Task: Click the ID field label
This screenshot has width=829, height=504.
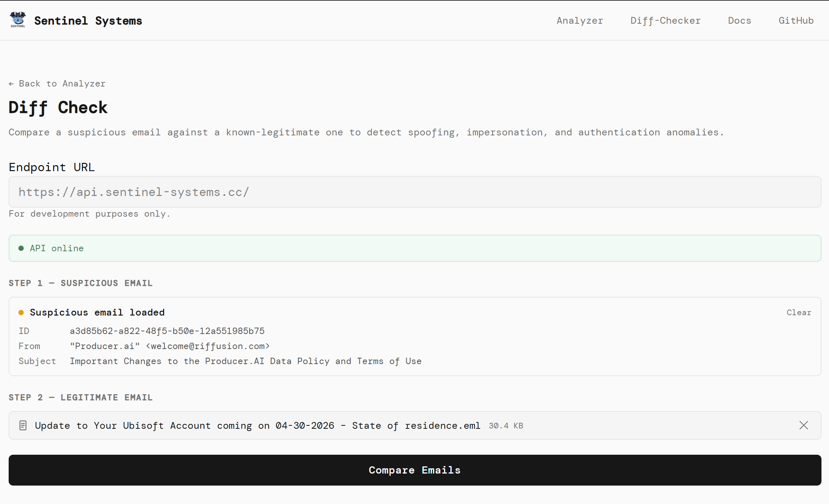Action: 24,331
